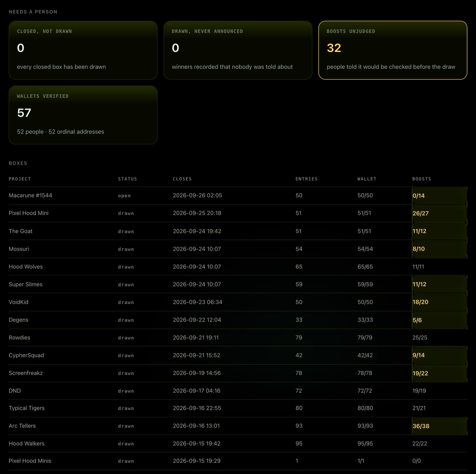Image resolution: width=476 pixels, height=474 pixels.
Task: Select the Pixel Hood Mini project name
Action: [x=29, y=213]
